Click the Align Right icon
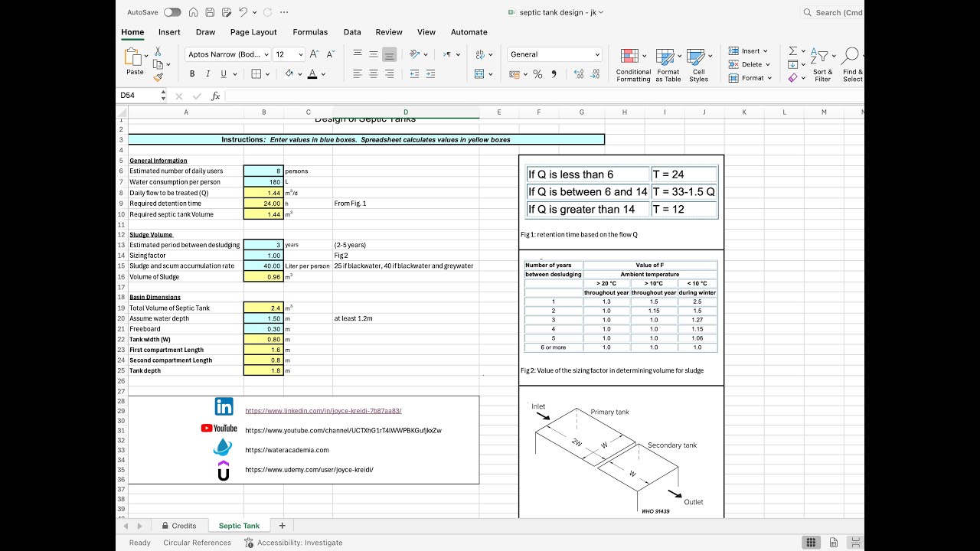 (390, 74)
